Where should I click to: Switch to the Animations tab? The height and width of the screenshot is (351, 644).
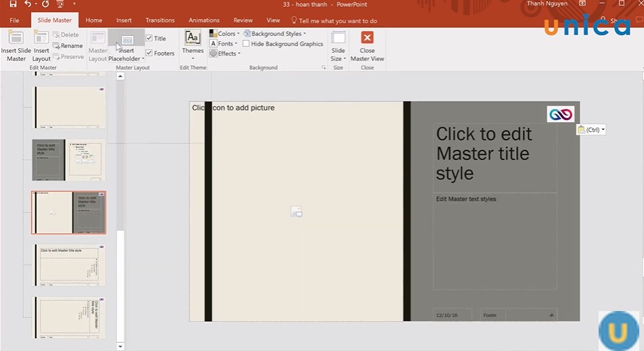pos(204,20)
